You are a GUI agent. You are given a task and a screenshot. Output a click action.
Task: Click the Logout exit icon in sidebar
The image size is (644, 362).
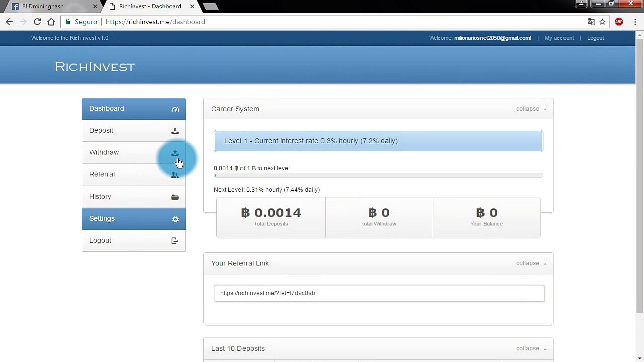tap(175, 241)
